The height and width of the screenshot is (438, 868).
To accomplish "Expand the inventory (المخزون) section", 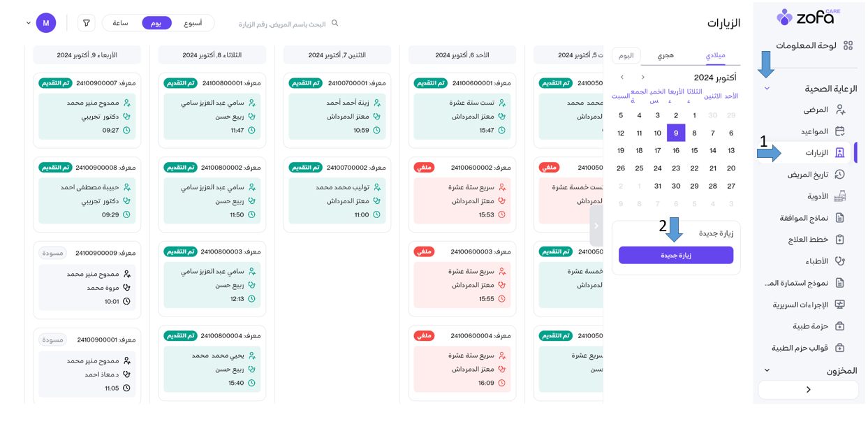I will pos(767,370).
